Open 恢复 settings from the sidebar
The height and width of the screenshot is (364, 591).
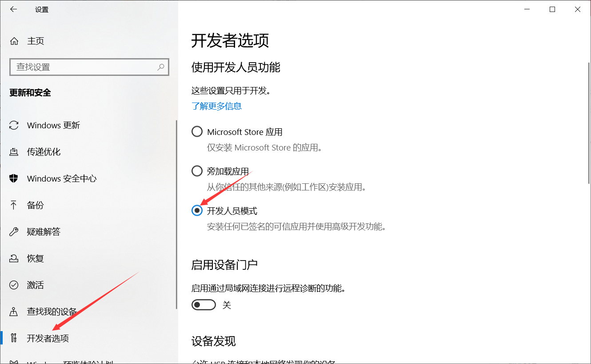[x=35, y=258]
